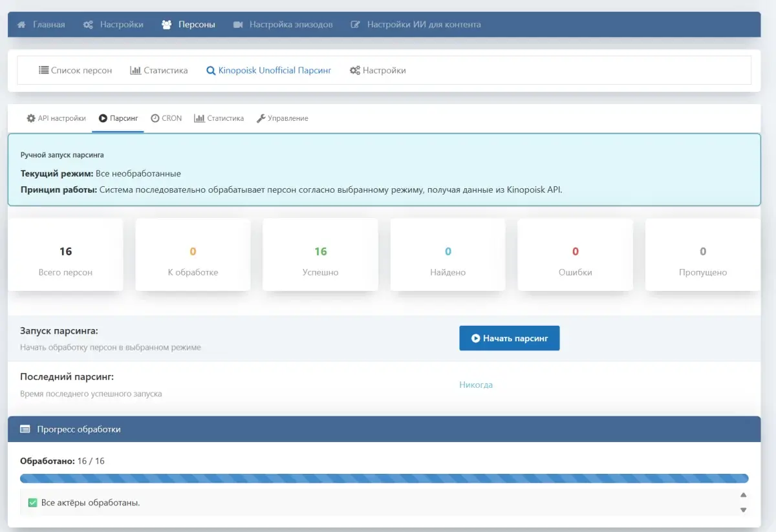
Task: Select the Ошибки statistics card
Action: point(575,255)
